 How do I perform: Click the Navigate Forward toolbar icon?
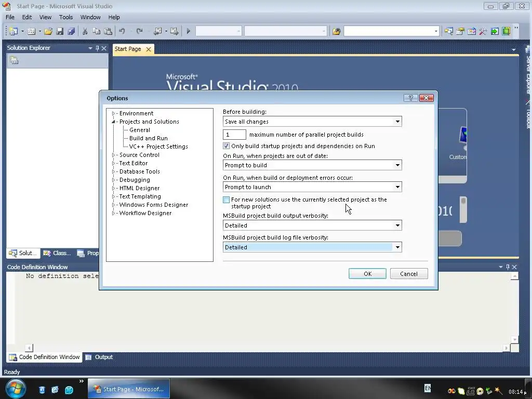pos(175,31)
